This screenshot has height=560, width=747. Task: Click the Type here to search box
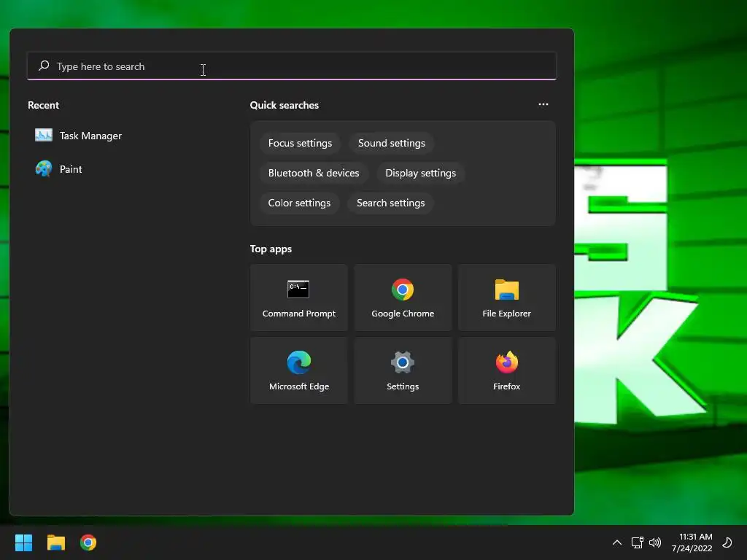point(292,66)
